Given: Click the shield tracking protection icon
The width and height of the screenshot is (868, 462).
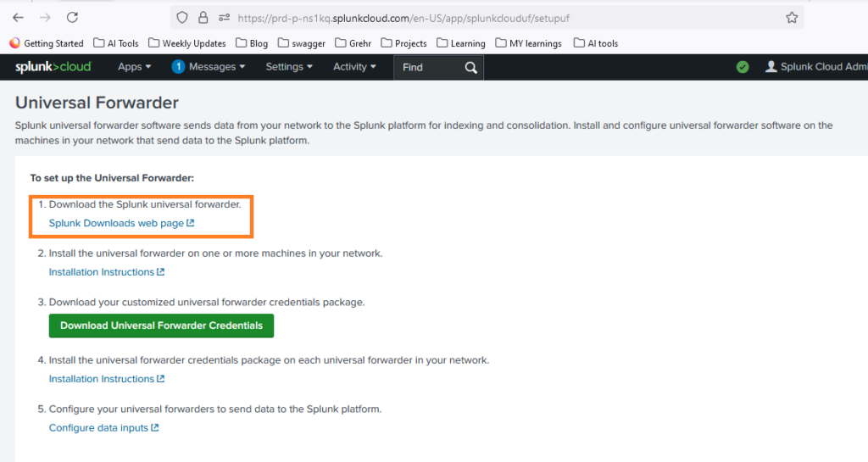Looking at the screenshot, I should coord(182,17).
